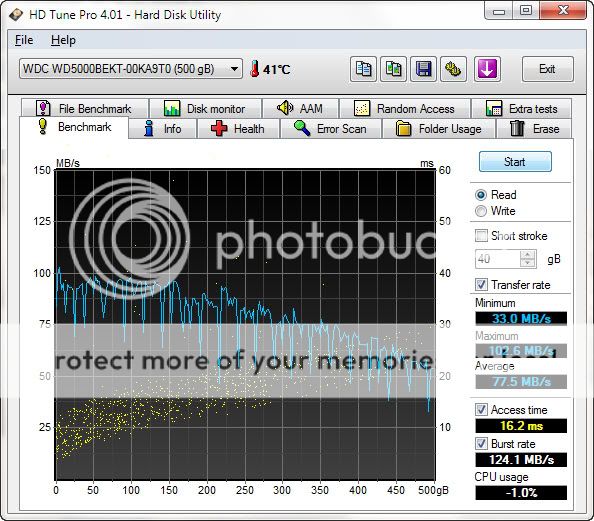The width and height of the screenshot is (594, 521).
Task: Switch to the Info tab
Action: click(163, 129)
